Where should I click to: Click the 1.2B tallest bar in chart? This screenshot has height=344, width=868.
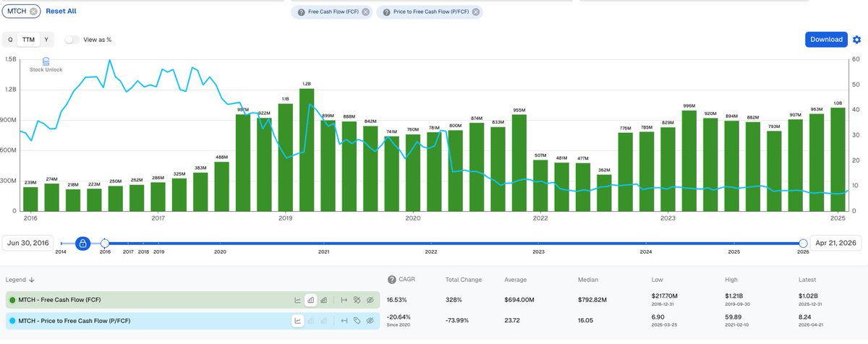(x=307, y=150)
